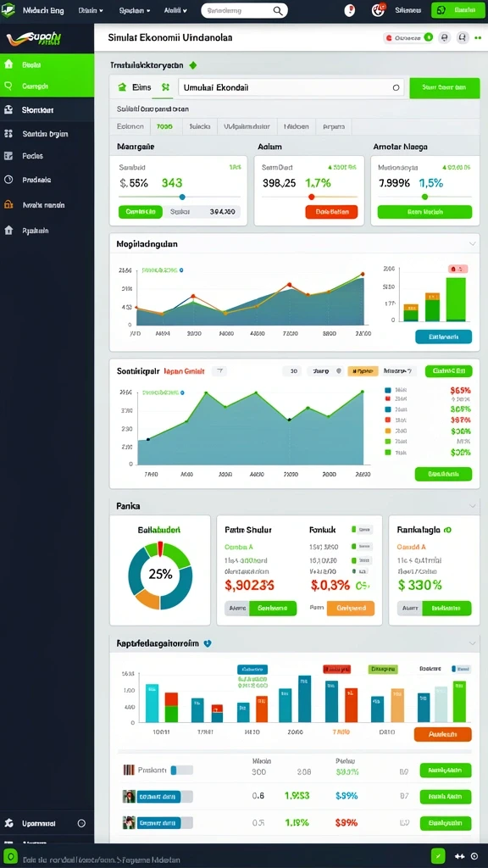
Task: Click the teal button below the stacked bar chart
Action: (444, 337)
